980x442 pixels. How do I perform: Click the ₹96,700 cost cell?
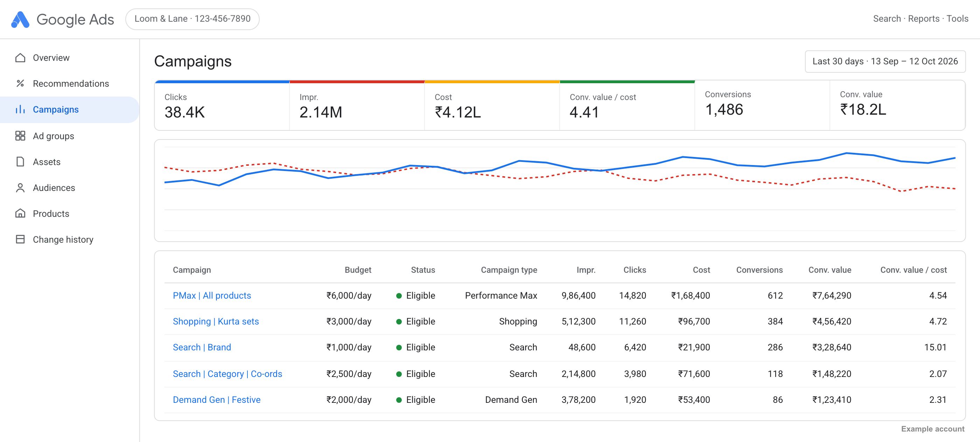pos(694,321)
